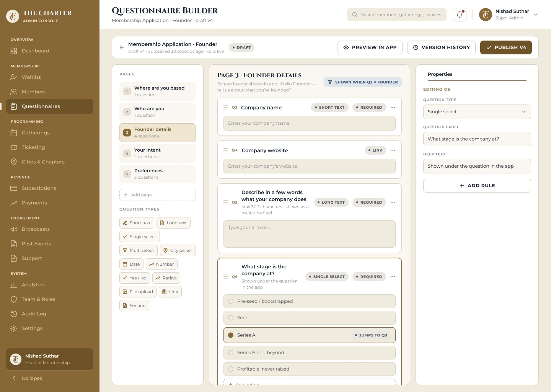
Task: Click the Preview in App button
Action: coord(370,47)
